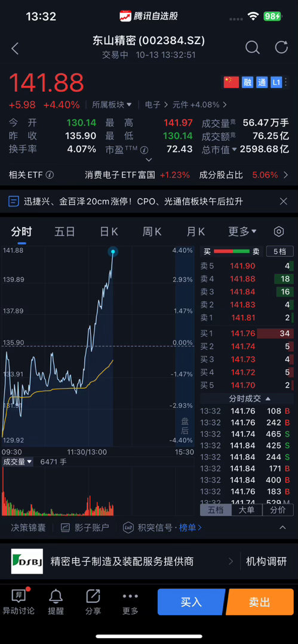Screen dimensions: 298x644
Task: Switch to 分时 chart tab
Action: click(21, 231)
